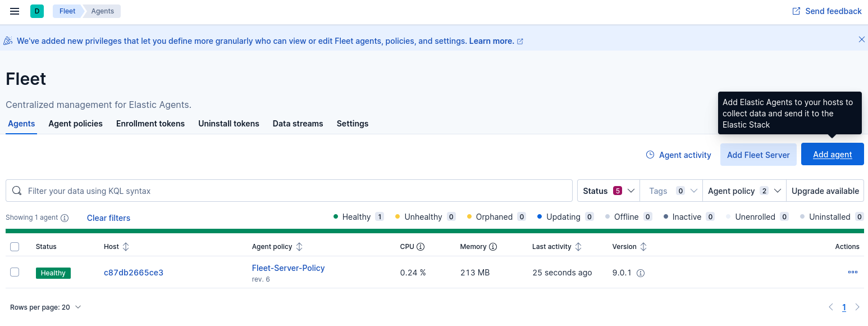Image resolution: width=868 pixels, height=326 pixels.
Task: Click info icon next to version 9.0.1
Action: (x=641, y=273)
